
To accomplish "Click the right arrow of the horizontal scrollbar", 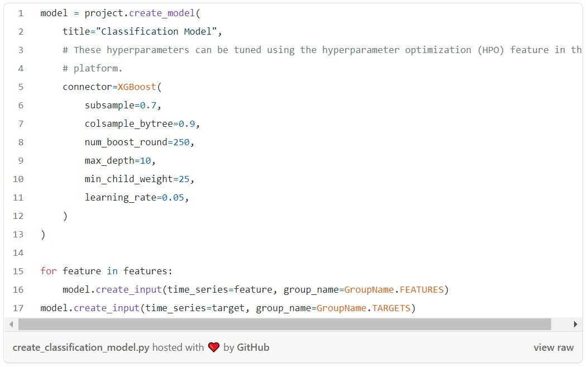I will tap(576, 324).
